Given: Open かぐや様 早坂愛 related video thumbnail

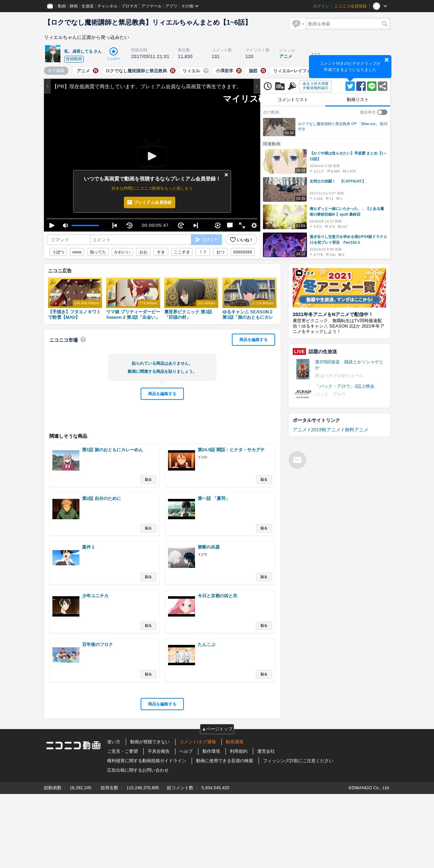Looking at the screenshot, I should [285, 161].
